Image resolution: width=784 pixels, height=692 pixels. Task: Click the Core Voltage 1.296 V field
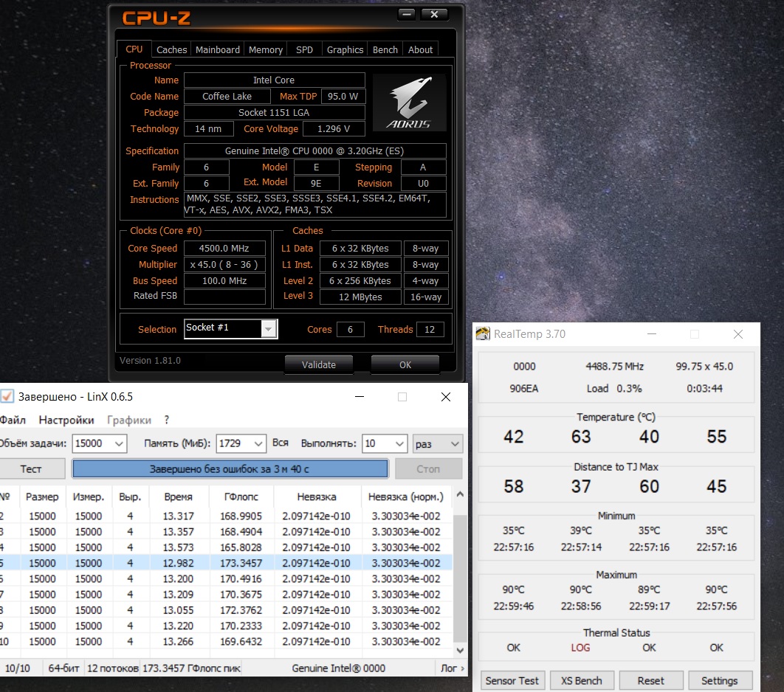pyautogui.click(x=334, y=129)
